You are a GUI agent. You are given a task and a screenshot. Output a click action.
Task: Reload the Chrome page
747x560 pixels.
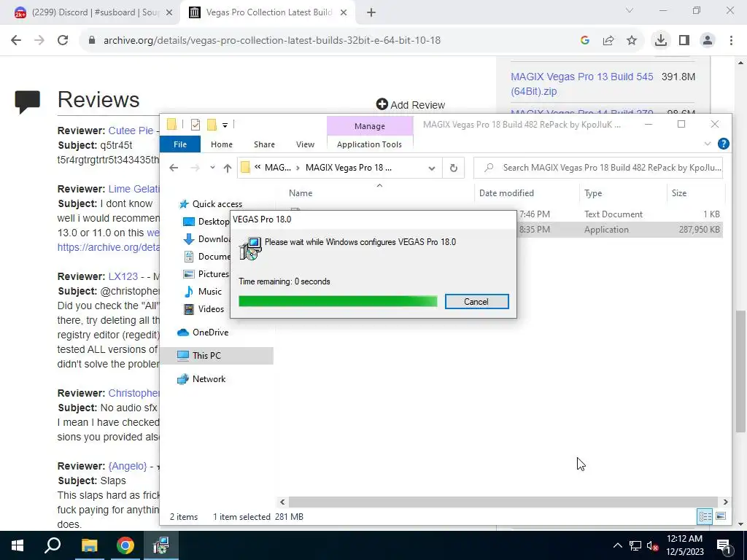click(x=63, y=41)
